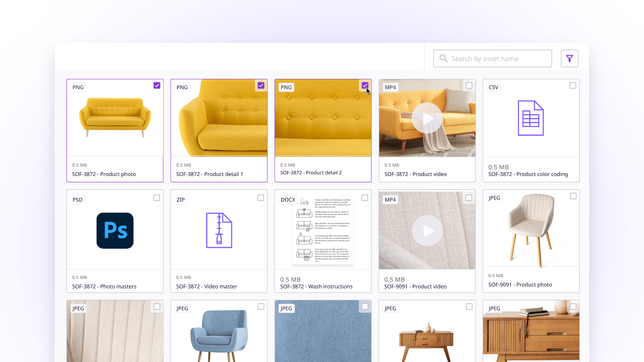Uncheck the SOF-3872 Product photo checkbox
Viewport: 644px width, 362px height.
tap(156, 85)
